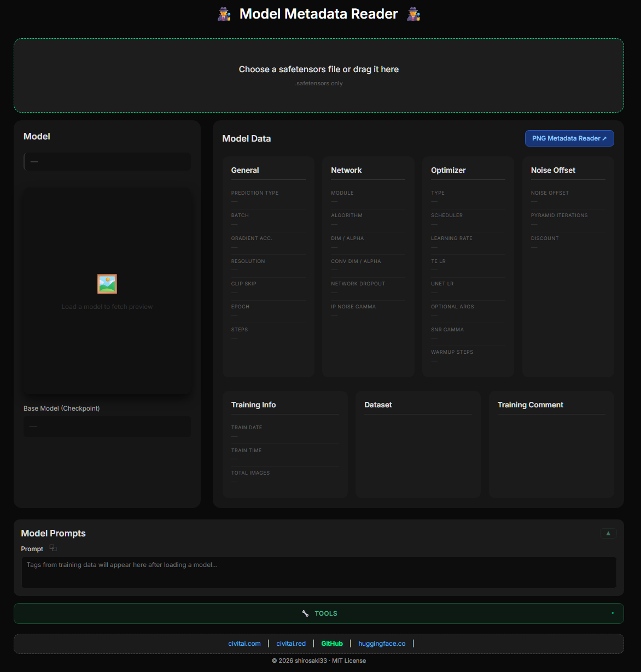Click the EPOCH label
Viewport: 641px width, 672px height.
pyautogui.click(x=240, y=307)
